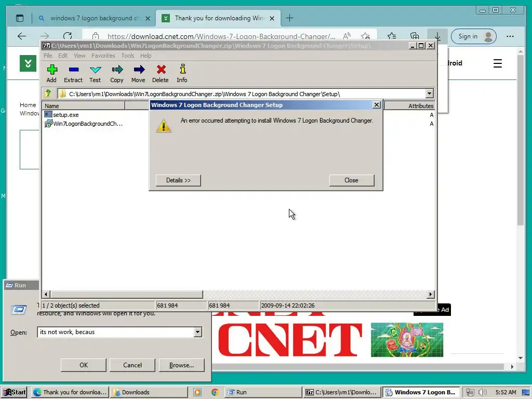Switch to Thank you for downloading tab
532x399 pixels.
[x=218, y=18]
